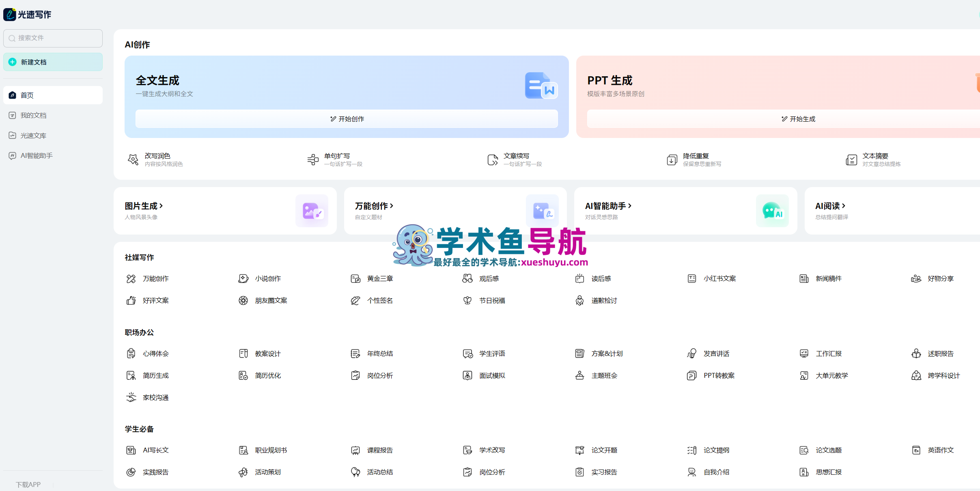Open the 学生评语 writing tool
The width and height of the screenshot is (980, 491).
click(484, 353)
